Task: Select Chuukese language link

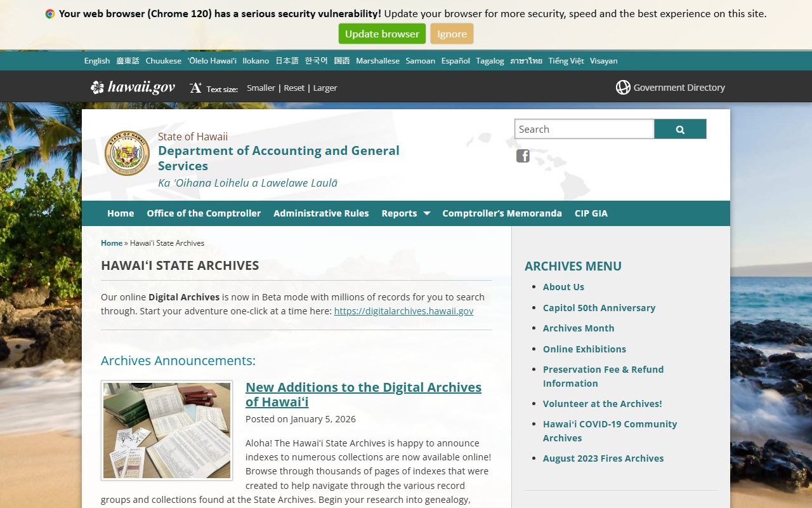Action: point(164,61)
